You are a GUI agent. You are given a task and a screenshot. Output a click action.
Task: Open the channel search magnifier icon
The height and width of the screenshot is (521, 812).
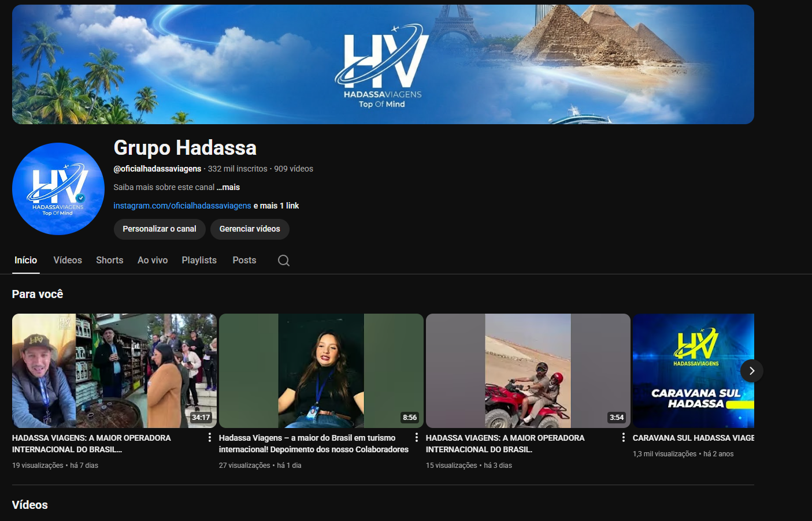[x=284, y=260]
